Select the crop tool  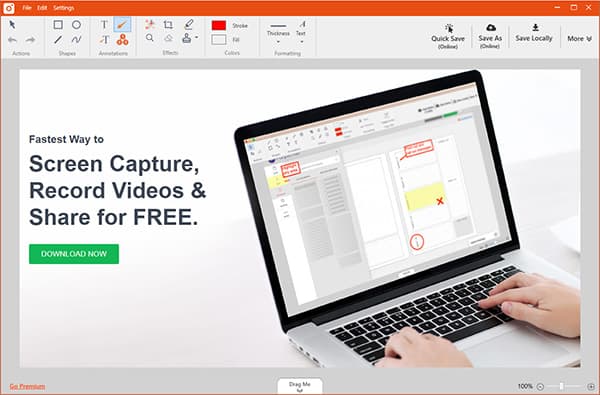point(168,25)
